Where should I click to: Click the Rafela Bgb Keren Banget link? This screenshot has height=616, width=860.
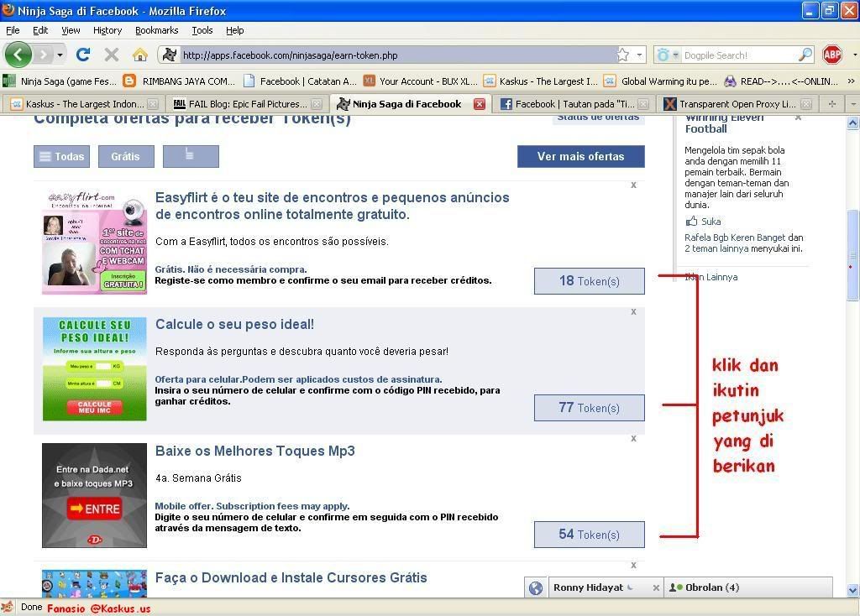pyautogui.click(x=735, y=238)
